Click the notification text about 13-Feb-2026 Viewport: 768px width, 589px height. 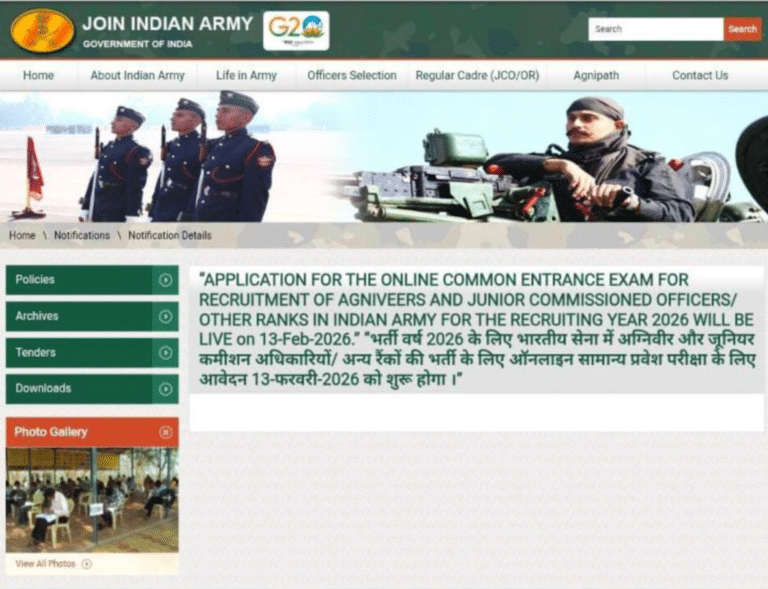(x=475, y=309)
